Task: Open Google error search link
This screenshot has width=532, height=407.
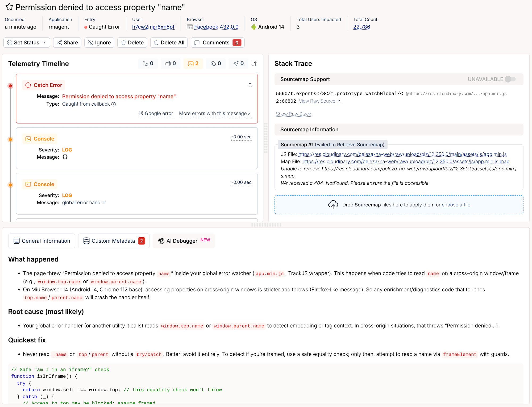Action: coord(156,113)
